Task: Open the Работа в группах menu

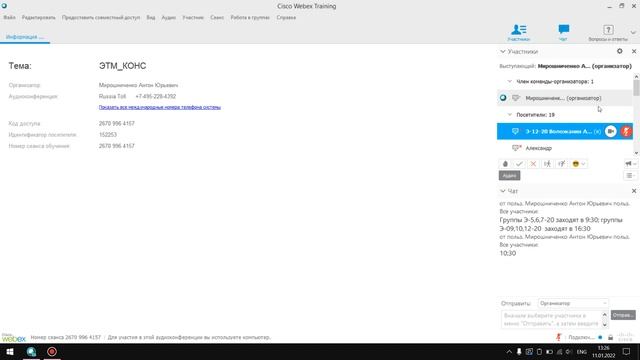Action: point(250,18)
